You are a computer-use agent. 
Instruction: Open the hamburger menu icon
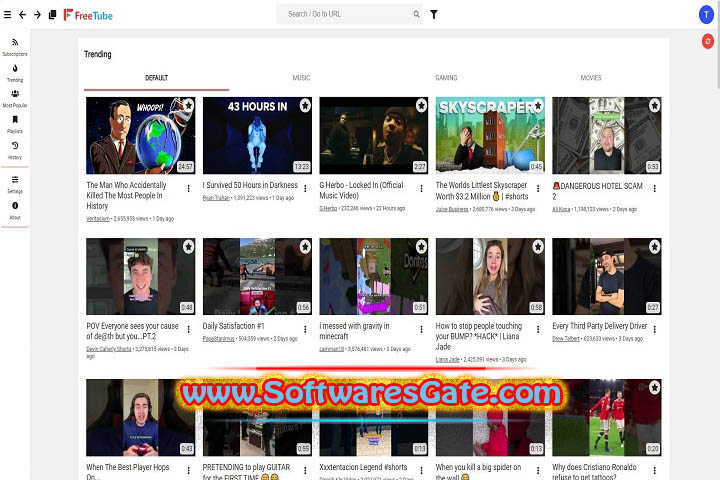[7, 15]
